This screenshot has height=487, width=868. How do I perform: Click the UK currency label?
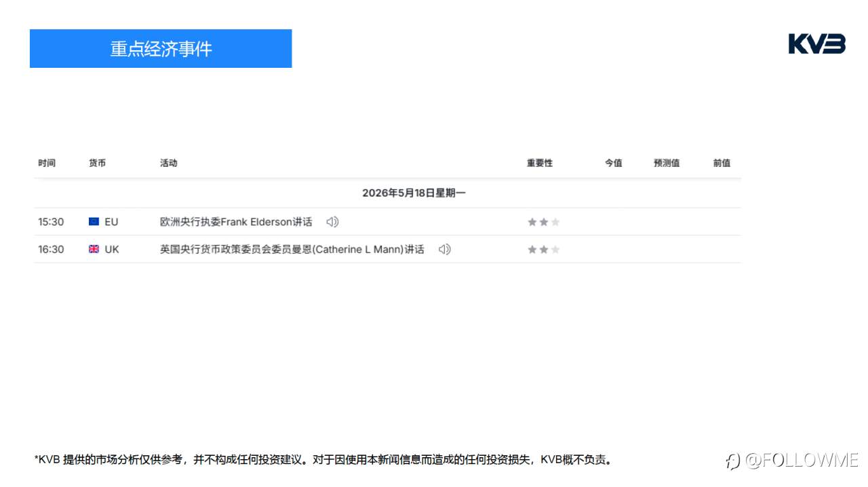112,249
